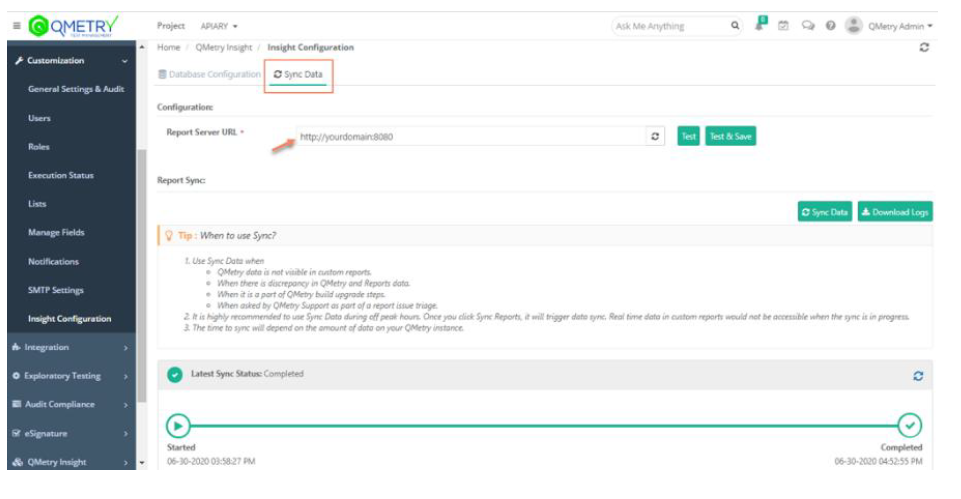Open the hamburger menu icon
Viewport: 961px width, 499px height.
click(17, 26)
